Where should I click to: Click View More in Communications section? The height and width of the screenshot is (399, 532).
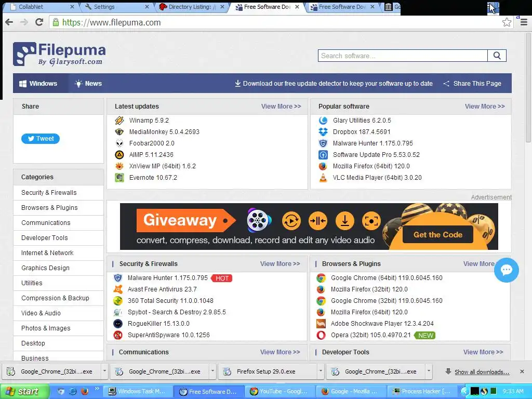point(280,352)
